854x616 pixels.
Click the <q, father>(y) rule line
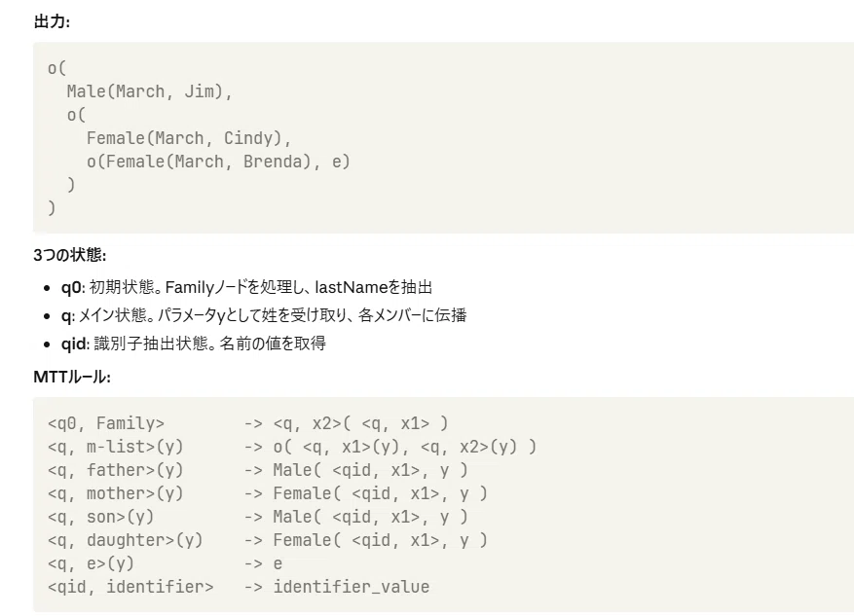tap(258, 470)
